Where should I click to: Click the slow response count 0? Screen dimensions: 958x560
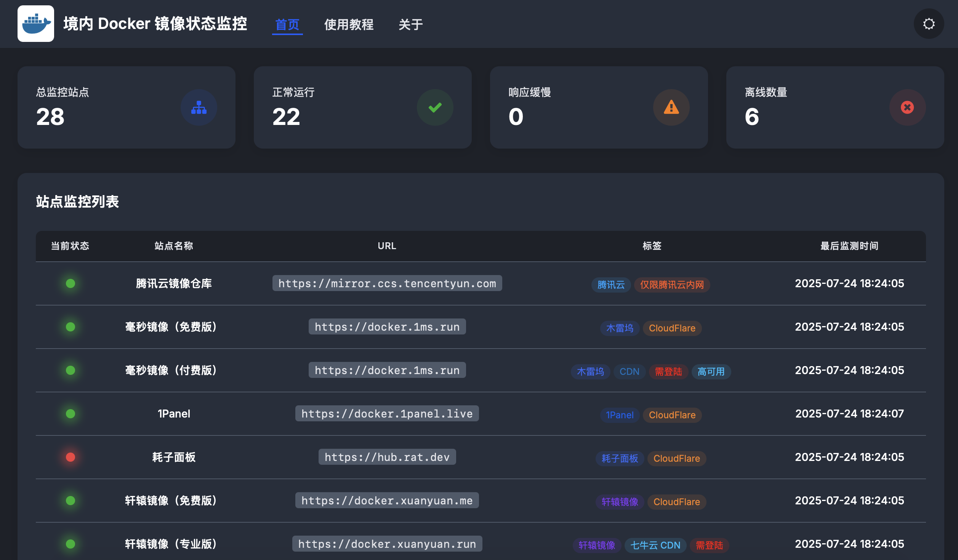coord(516,117)
